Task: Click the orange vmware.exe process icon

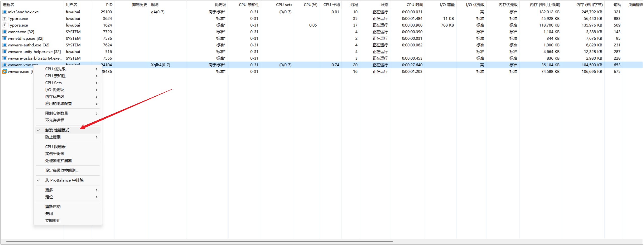Action: tap(5, 71)
